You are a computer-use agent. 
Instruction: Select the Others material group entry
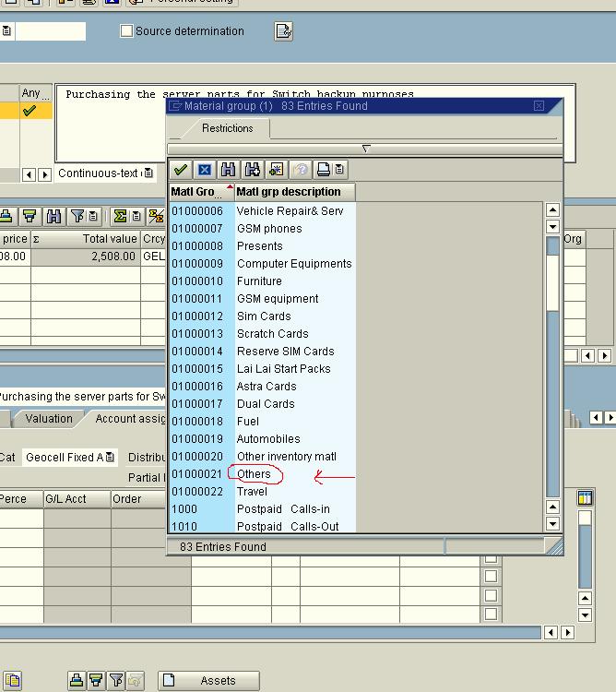[x=254, y=474]
